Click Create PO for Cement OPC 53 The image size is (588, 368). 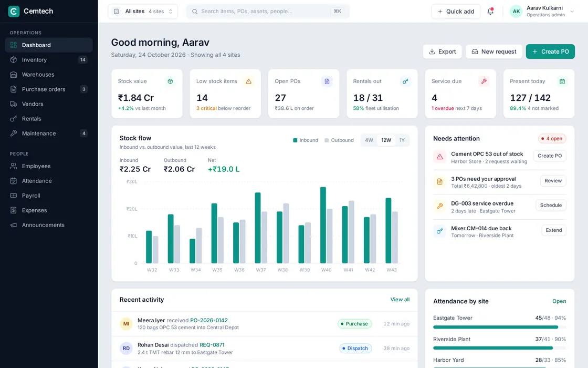pos(549,156)
